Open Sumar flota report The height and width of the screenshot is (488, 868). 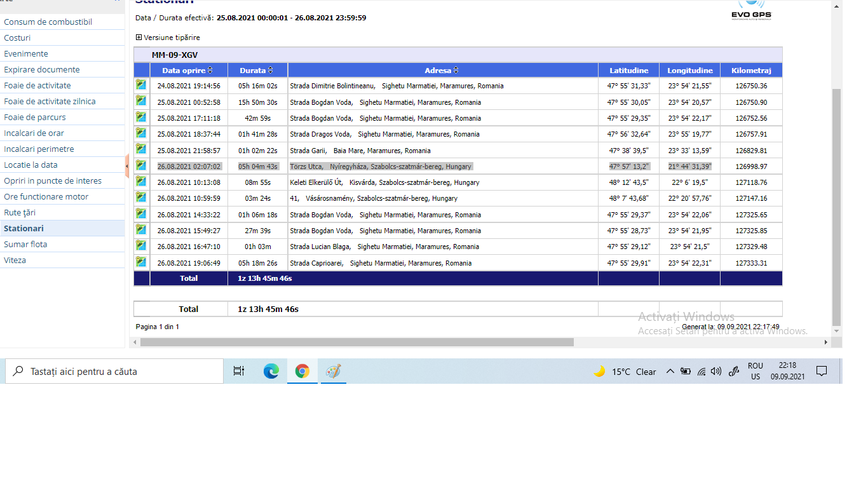click(x=25, y=244)
